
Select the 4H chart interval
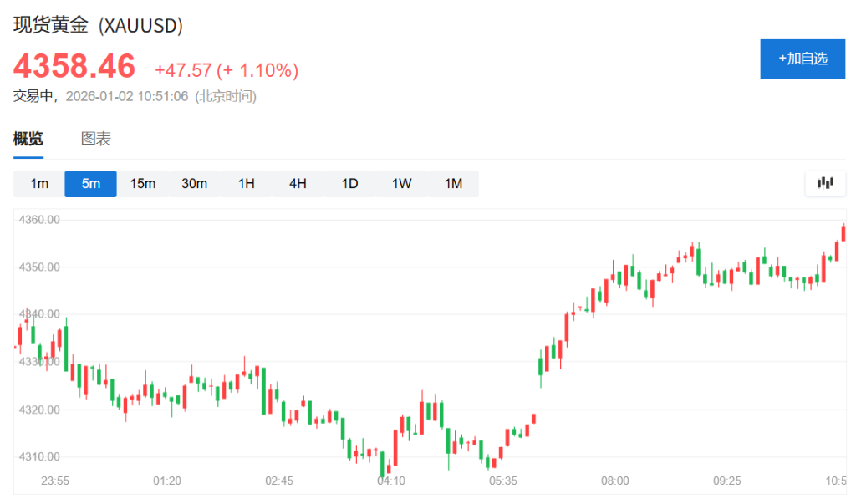click(298, 183)
